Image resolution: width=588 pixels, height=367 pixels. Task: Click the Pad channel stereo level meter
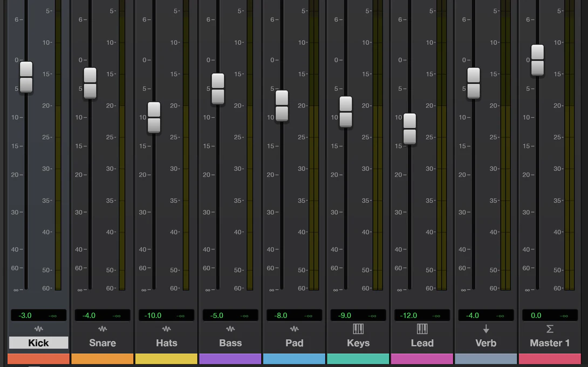coord(314,145)
